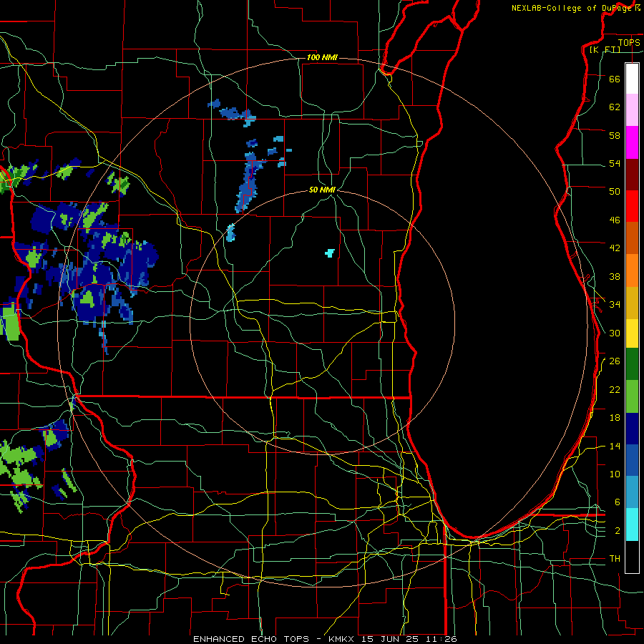
Task: Select the bright yellow legend swatch
Action: tap(632, 333)
